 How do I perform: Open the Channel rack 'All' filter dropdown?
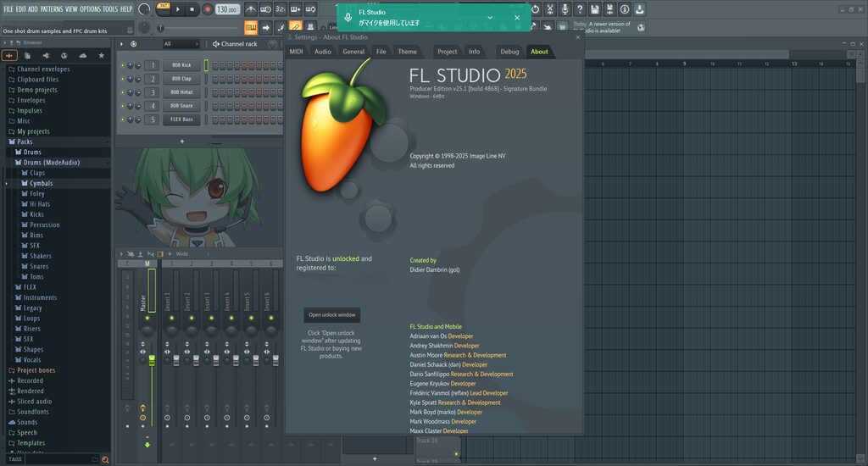point(181,44)
